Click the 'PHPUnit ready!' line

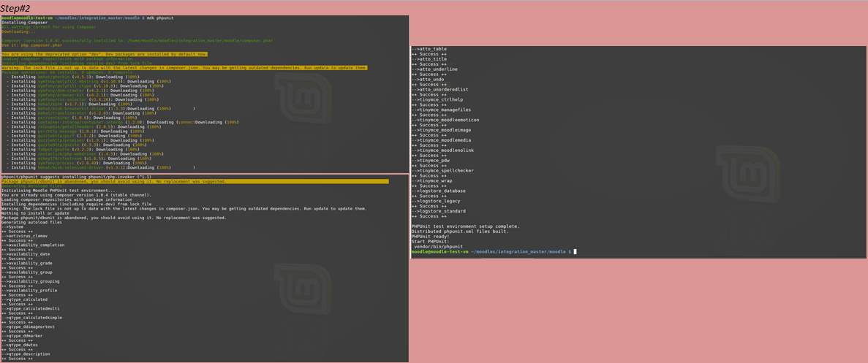coord(431,237)
